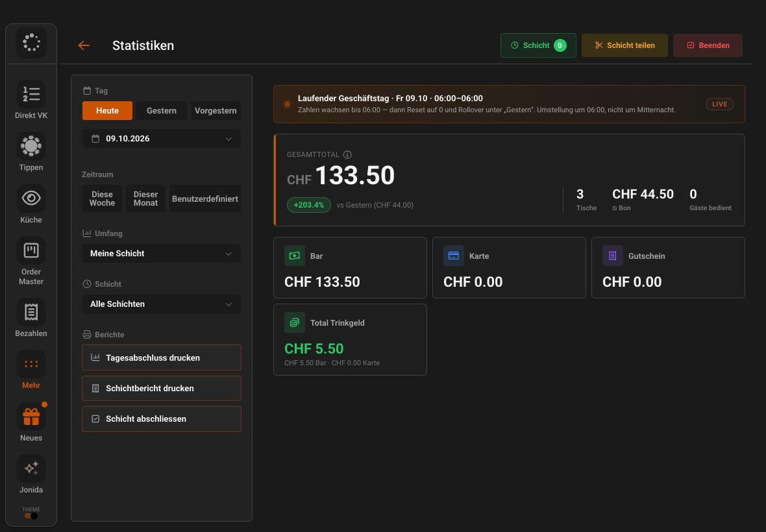Click the red Beenden button
Viewport: 766px width, 532px height.
(x=708, y=45)
